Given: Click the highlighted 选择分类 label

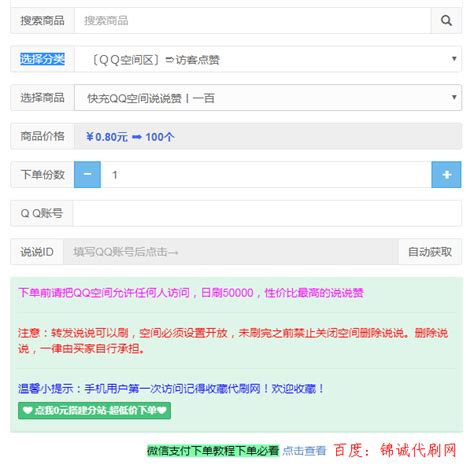Looking at the screenshot, I should [x=42, y=59].
